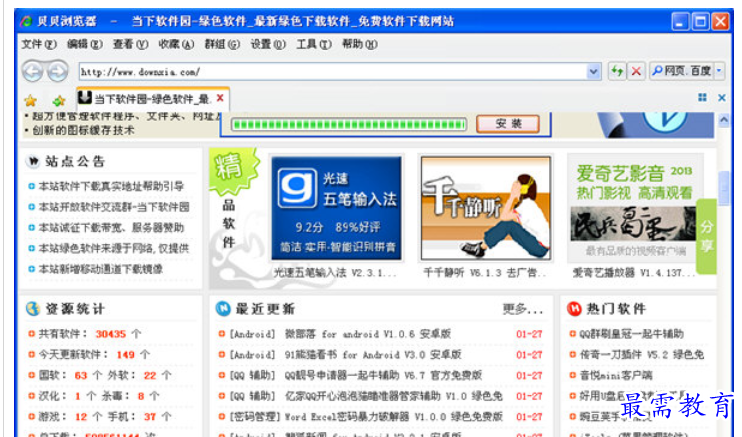Open 本站新增移动通道下载镜像 notice
742x437 pixels.
[x=100, y=269]
